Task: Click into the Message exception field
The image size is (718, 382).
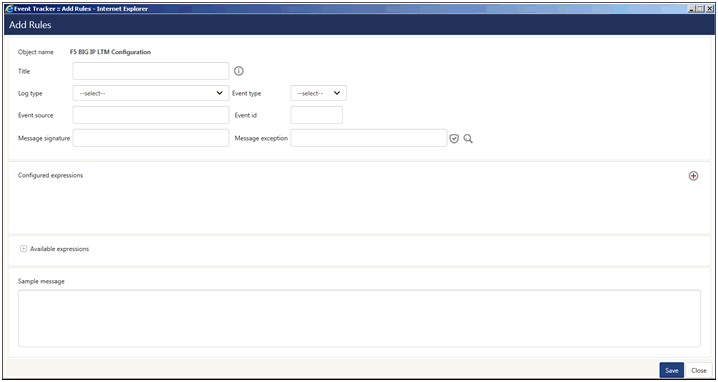Action: pyautogui.click(x=369, y=138)
